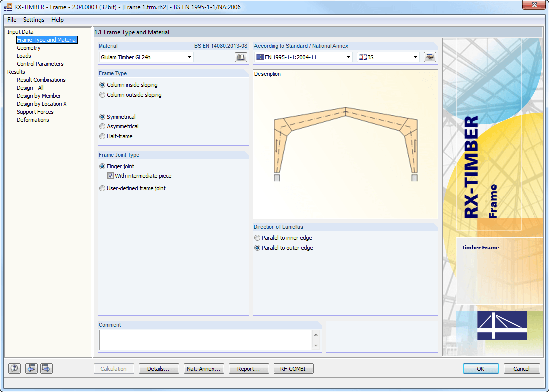Open the Details dialog button
Viewport: 549px width, 392px height.
tap(159, 368)
